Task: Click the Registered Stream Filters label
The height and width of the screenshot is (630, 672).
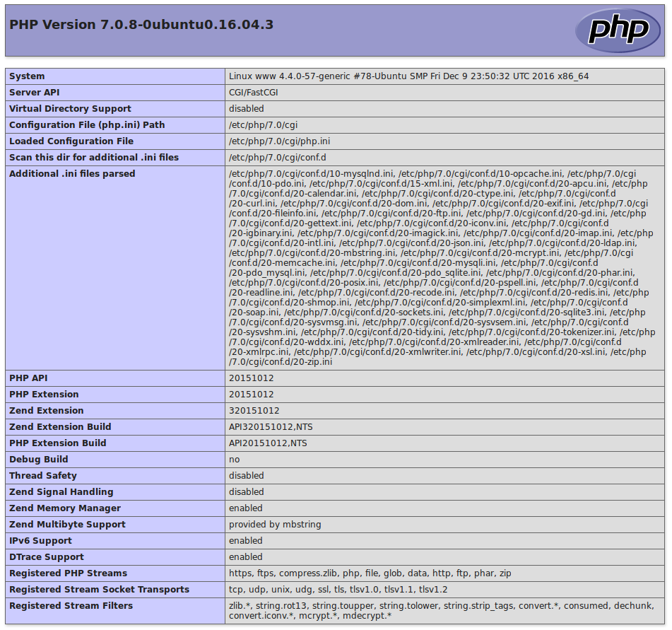Action: (71, 606)
